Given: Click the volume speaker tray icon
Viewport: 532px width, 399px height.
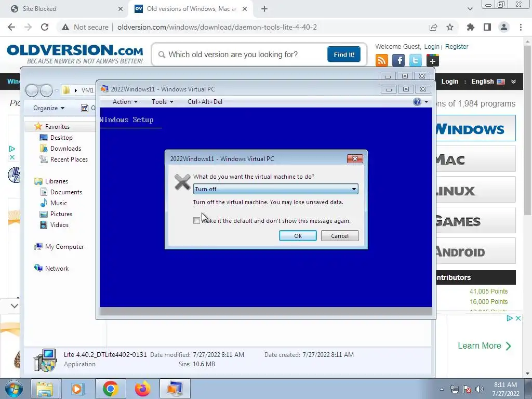Looking at the screenshot, I should 479,389.
